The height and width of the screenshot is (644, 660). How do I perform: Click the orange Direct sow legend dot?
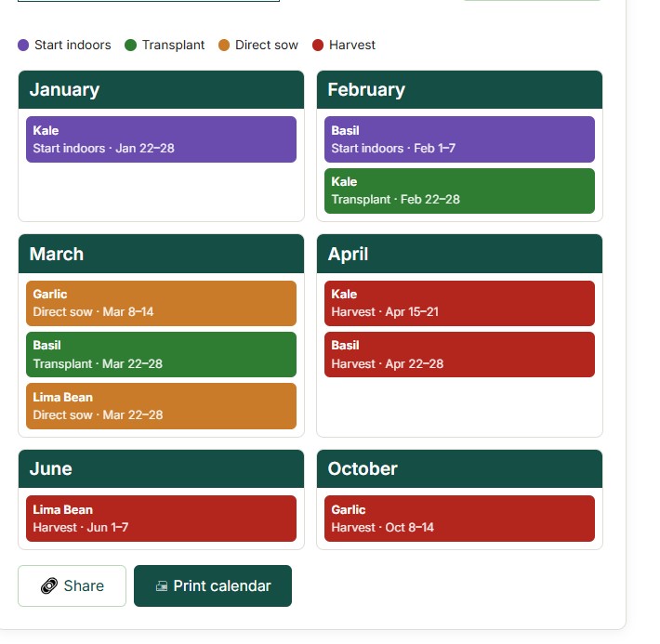pyautogui.click(x=224, y=45)
